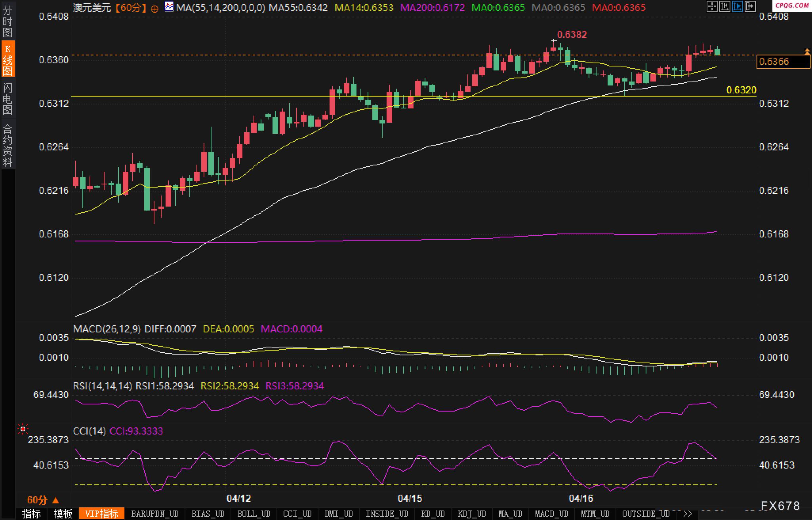Click the 模板 tab at bottom
The image size is (812, 520).
coord(63,514)
